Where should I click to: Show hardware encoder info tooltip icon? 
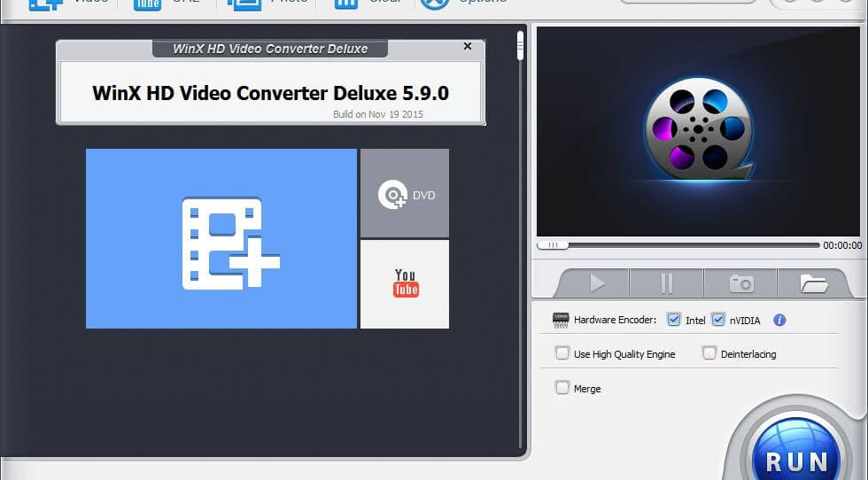779,320
